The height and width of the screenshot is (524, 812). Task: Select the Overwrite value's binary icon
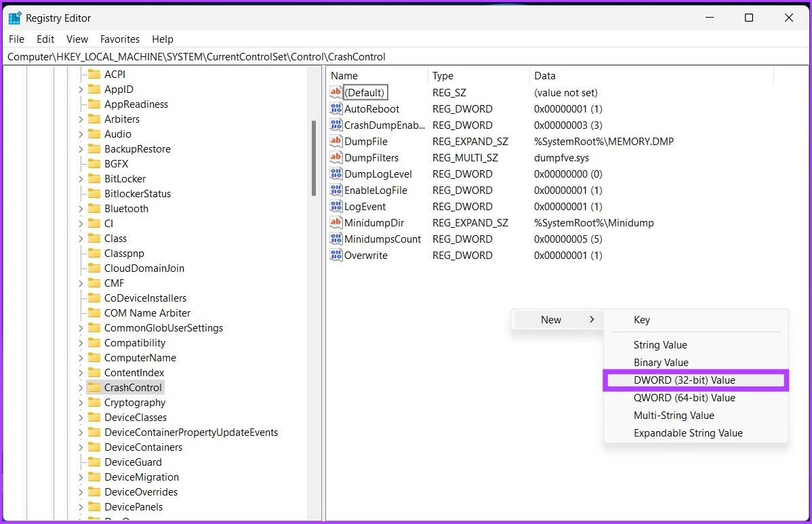point(336,256)
